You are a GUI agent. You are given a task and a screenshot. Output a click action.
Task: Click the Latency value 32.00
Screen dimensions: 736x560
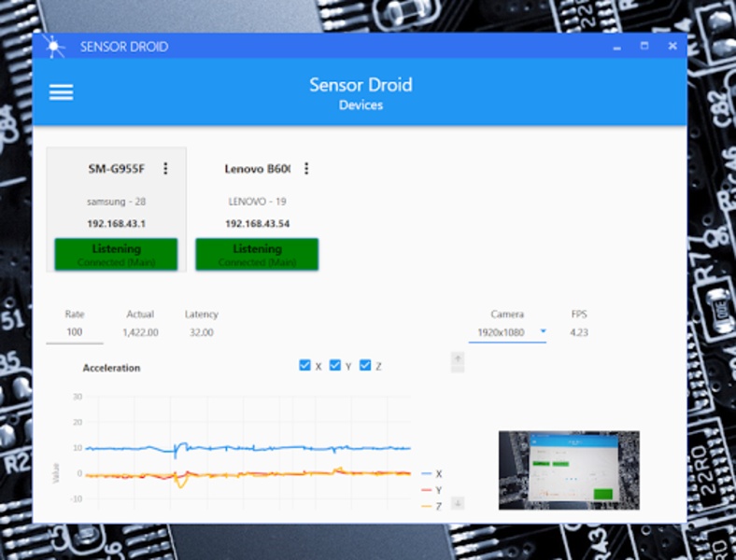click(x=202, y=332)
